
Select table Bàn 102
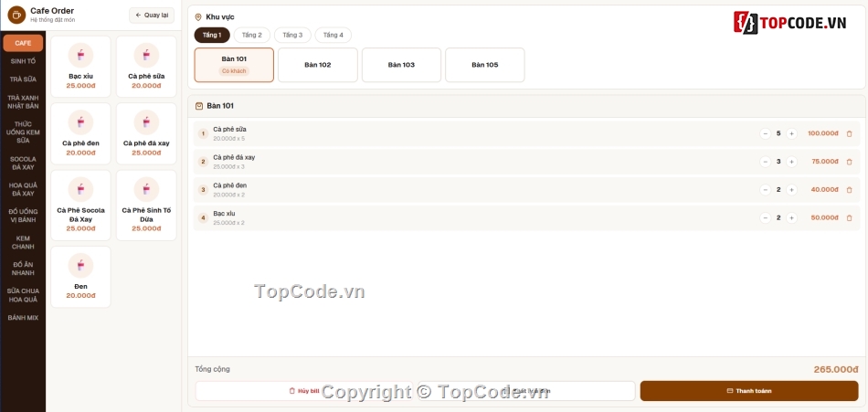(x=318, y=65)
